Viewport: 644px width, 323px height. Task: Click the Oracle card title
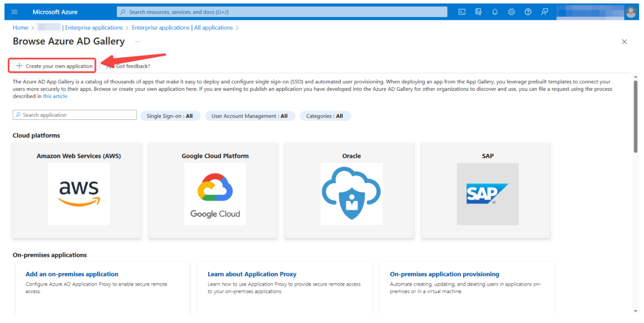click(x=352, y=156)
